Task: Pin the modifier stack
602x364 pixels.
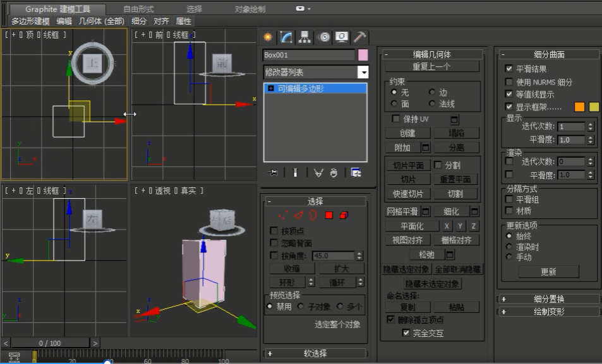Action: [x=272, y=173]
